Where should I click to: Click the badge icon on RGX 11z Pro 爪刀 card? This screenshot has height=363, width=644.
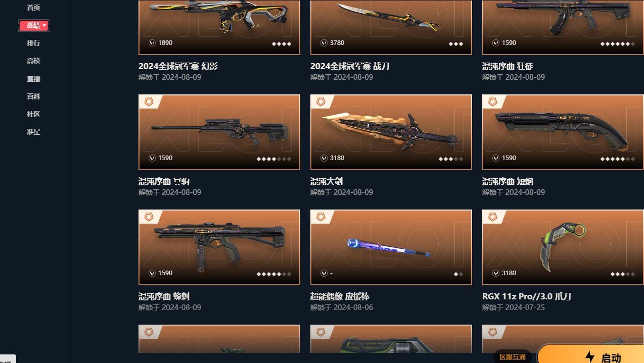tap(492, 217)
